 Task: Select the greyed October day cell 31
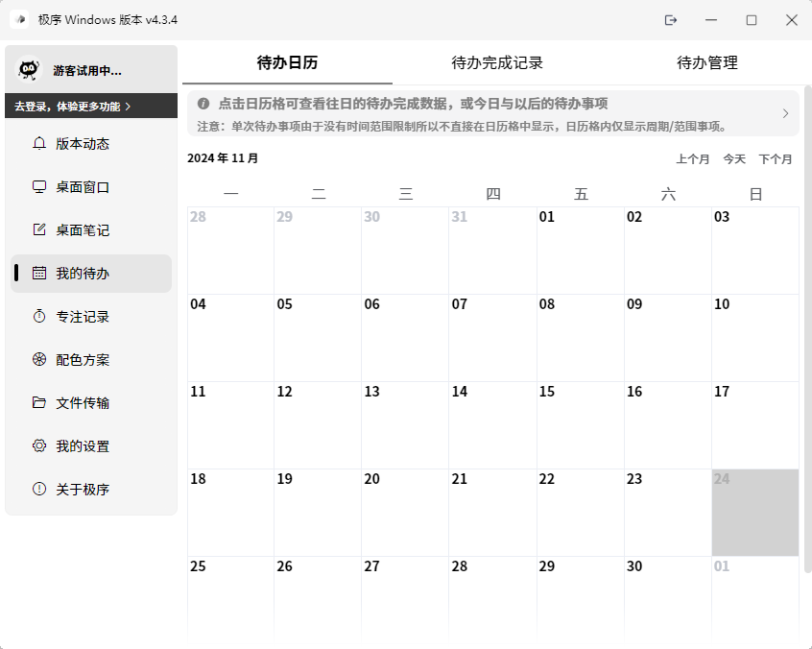492,251
